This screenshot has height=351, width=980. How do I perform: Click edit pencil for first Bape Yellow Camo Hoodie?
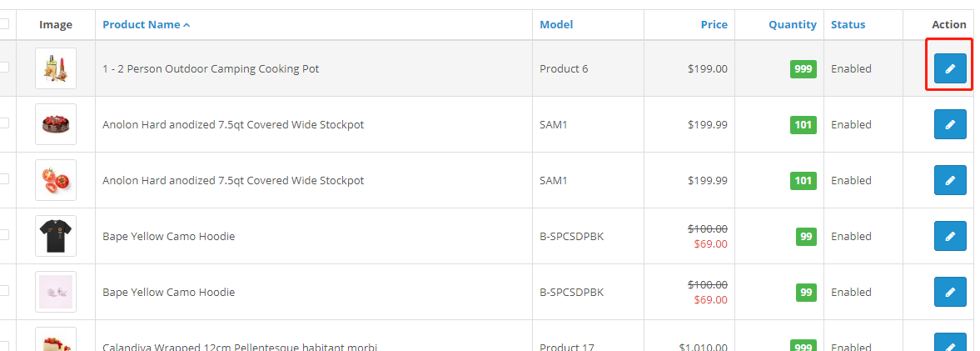[x=950, y=236]
